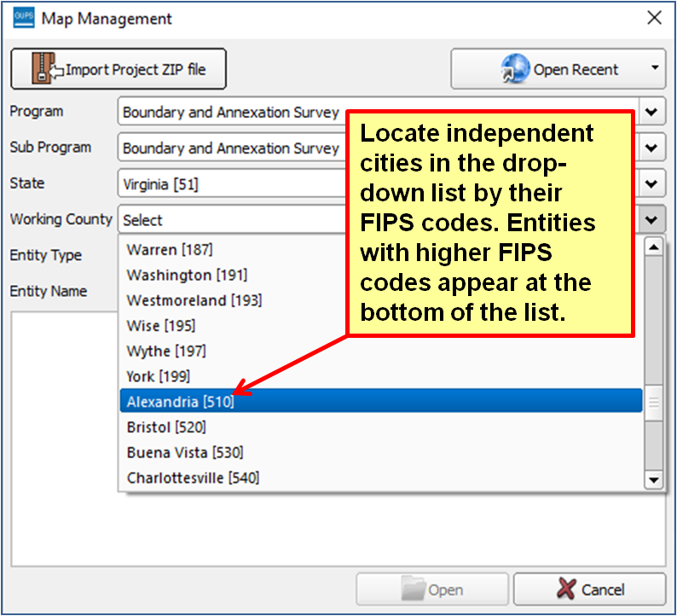Click the list scrollbar down arrow

coord(654,480)
